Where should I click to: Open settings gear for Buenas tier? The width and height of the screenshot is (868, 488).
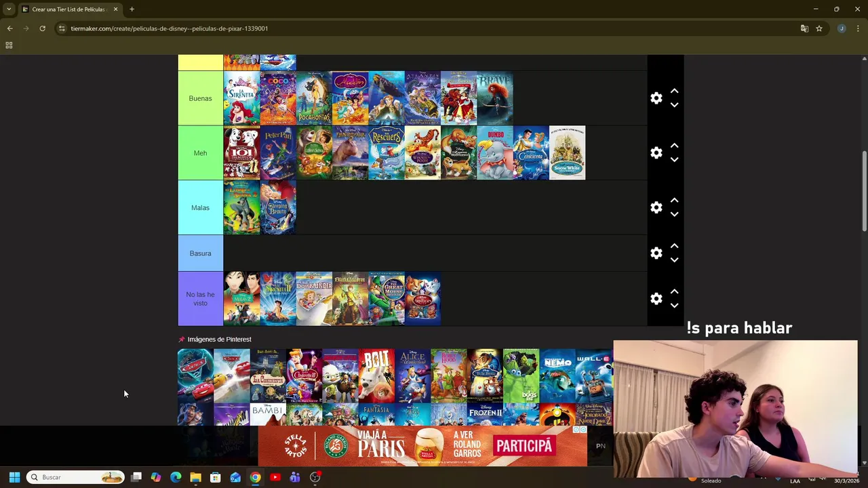(656, 98)
